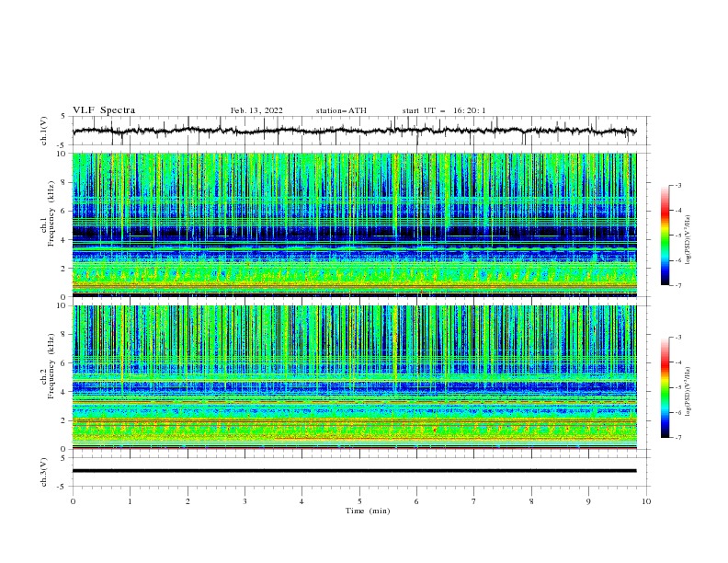Click inside the ch.2 spectrogram panel

pos(354,377)
